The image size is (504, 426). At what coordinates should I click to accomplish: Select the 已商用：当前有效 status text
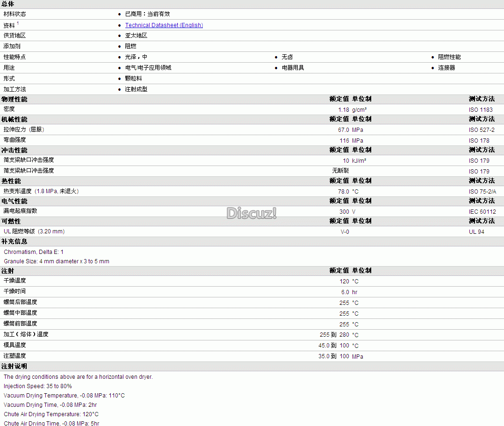click(148, 14)
